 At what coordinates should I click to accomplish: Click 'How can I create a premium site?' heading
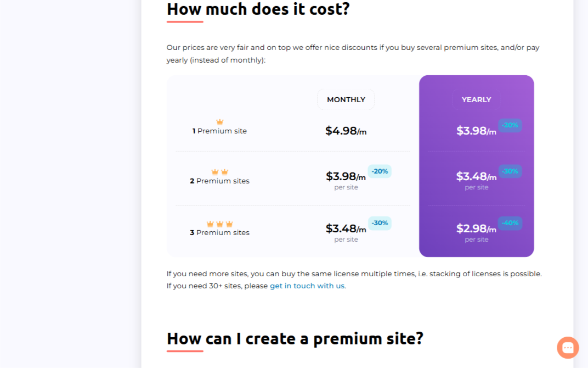coord(295,339)
